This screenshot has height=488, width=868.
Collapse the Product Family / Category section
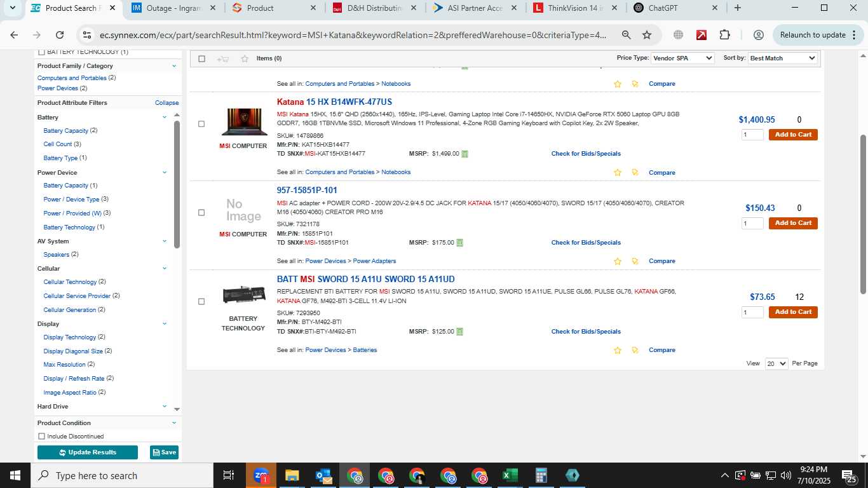pos(174,66)
